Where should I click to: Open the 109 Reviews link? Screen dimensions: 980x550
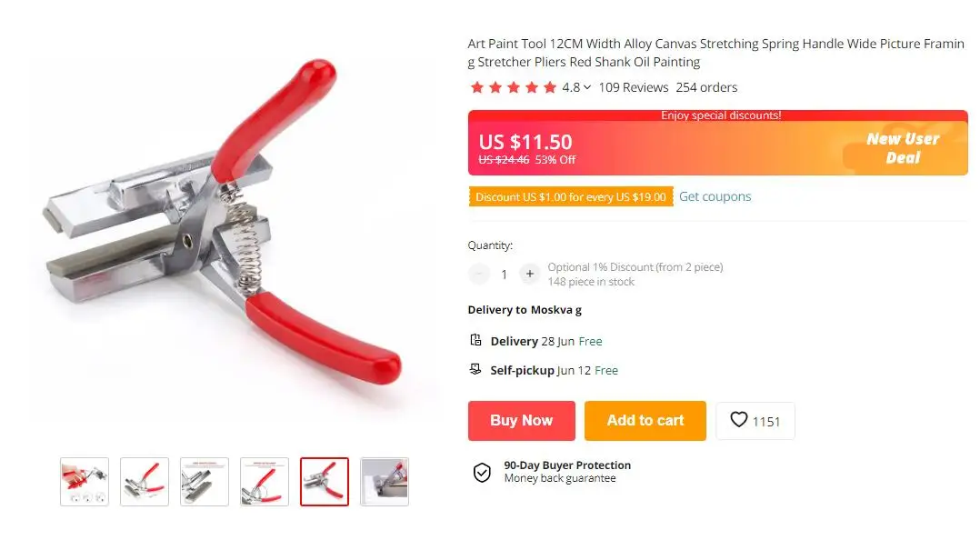tap(633, 87)
